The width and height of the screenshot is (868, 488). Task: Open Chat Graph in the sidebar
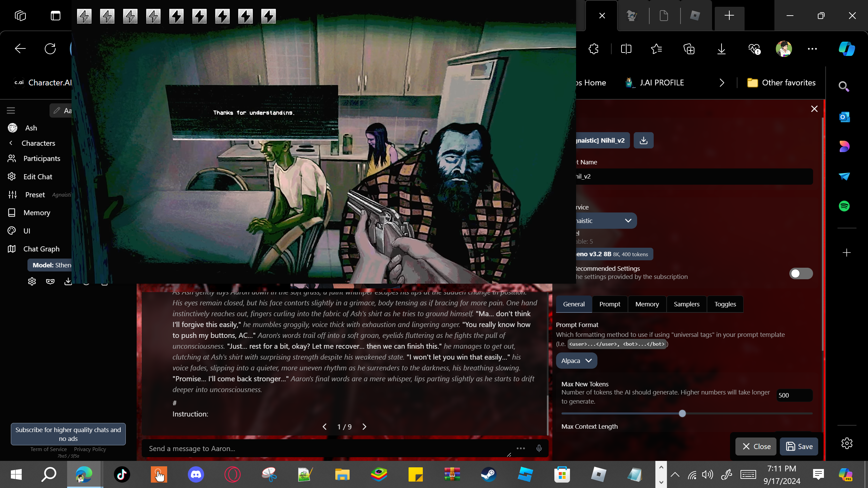(x=41, y=249)
